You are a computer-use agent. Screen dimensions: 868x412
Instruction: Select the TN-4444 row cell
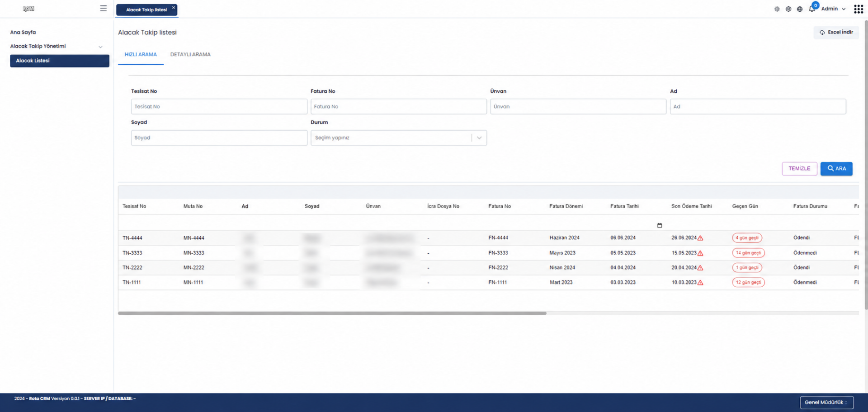coord(132,238)
